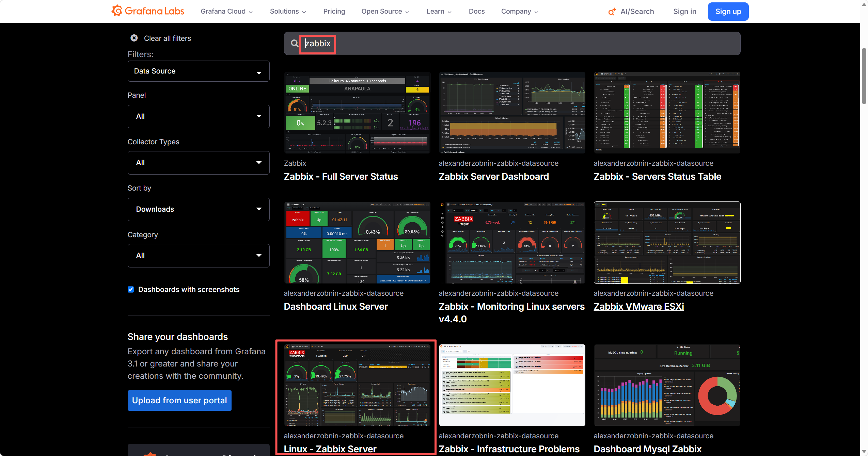868x456 pixels.
Task: Click scrollbar down arrow
Action: 864,452
